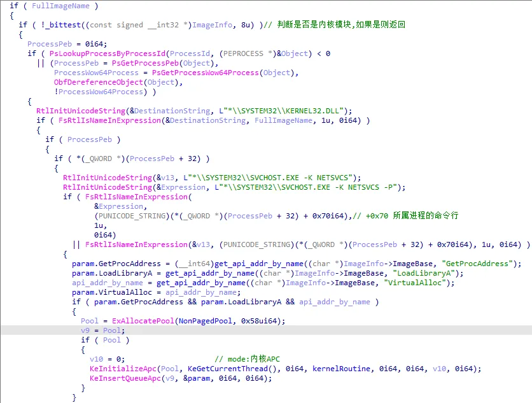Click the ProcessId argument
Image resolution: width=532 pixels, height=403 pixels.
click(x=190, y=53)
